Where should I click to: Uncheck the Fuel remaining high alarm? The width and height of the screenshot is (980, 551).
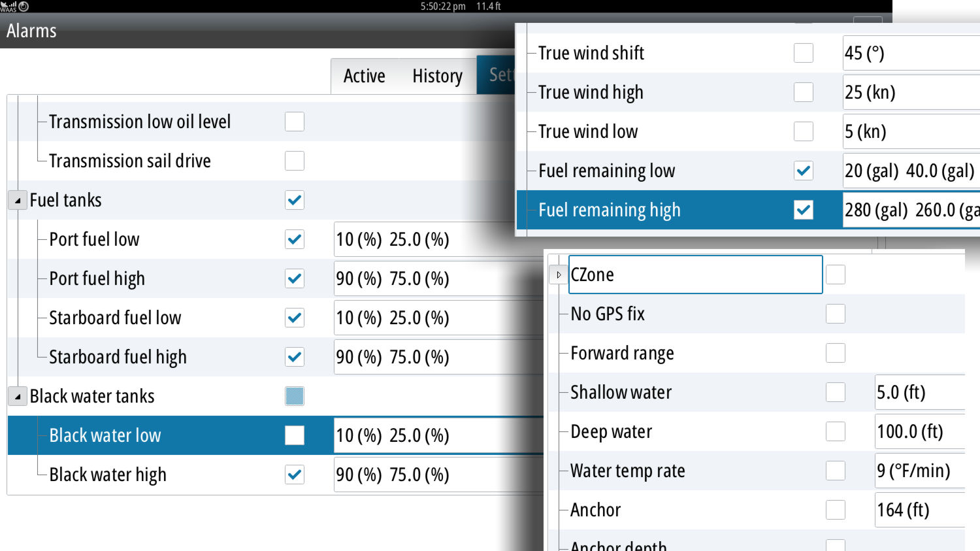point(803,210)
